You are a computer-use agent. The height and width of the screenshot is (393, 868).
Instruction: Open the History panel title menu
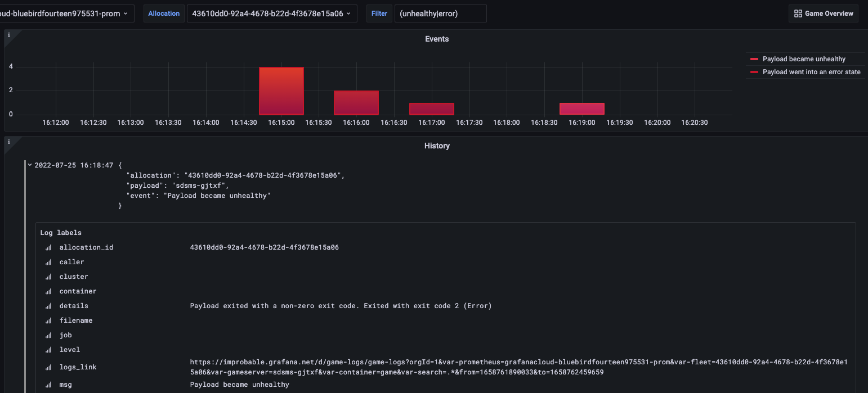[x=437, y=146]
